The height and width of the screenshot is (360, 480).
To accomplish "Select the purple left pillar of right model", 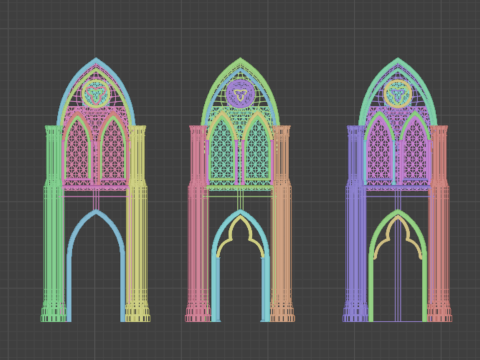I will point(355,223).
